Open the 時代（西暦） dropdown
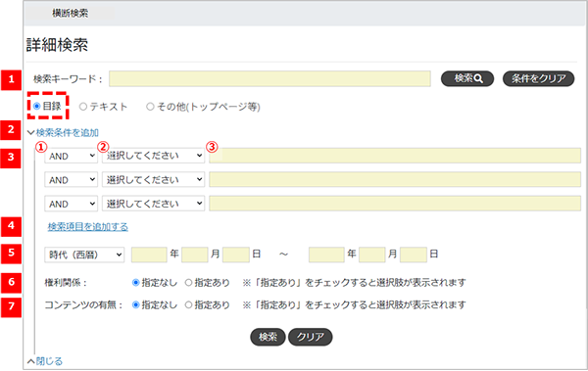The image size is (588, 371). click(84, 255)
